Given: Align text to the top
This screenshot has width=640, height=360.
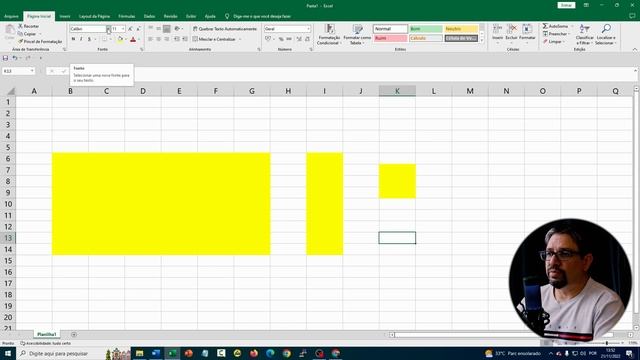Looking at the screenshot, I should (x=151, y=29).
